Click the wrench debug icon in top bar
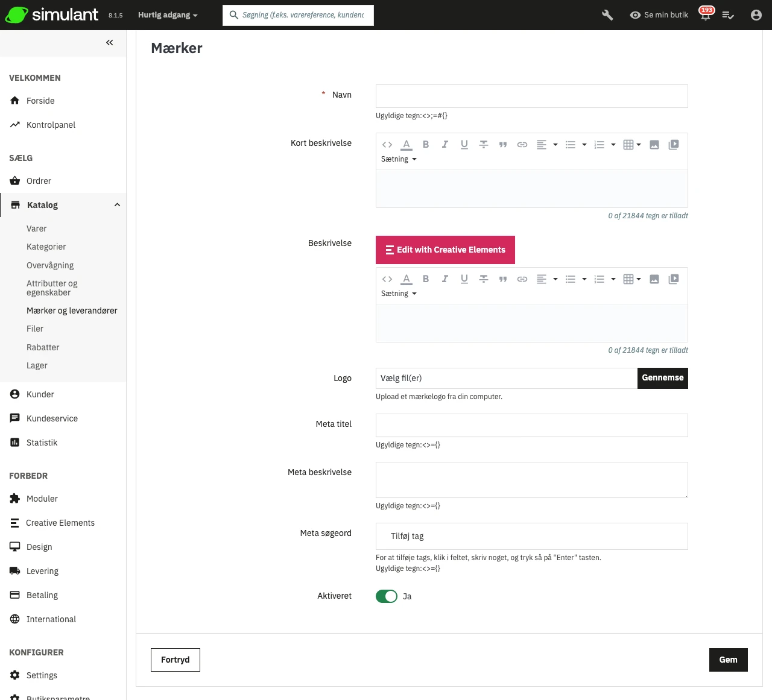 coord(607,15)
